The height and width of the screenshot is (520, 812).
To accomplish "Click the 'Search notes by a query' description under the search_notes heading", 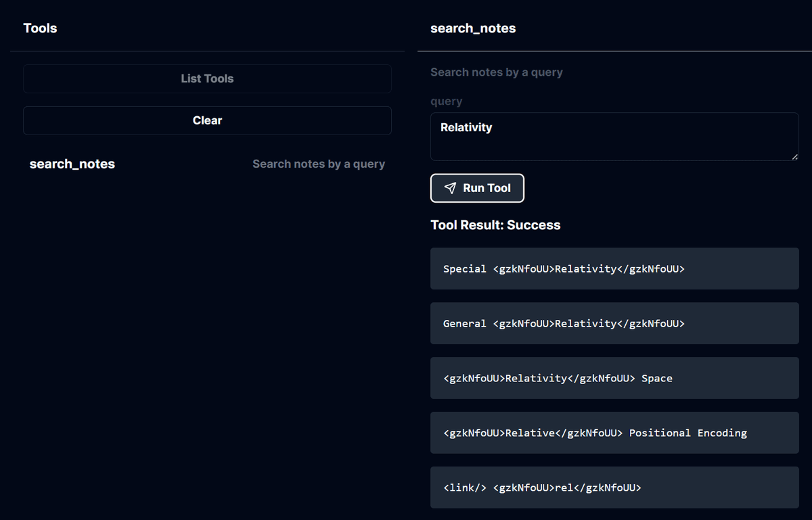I will 497,72.
